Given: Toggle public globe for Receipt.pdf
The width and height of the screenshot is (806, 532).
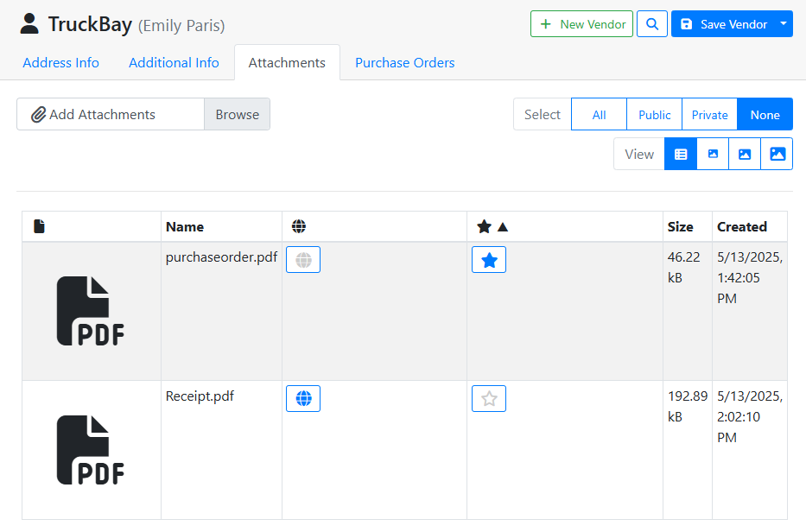Looking at the screenshot, I should [x=303, y=399].
